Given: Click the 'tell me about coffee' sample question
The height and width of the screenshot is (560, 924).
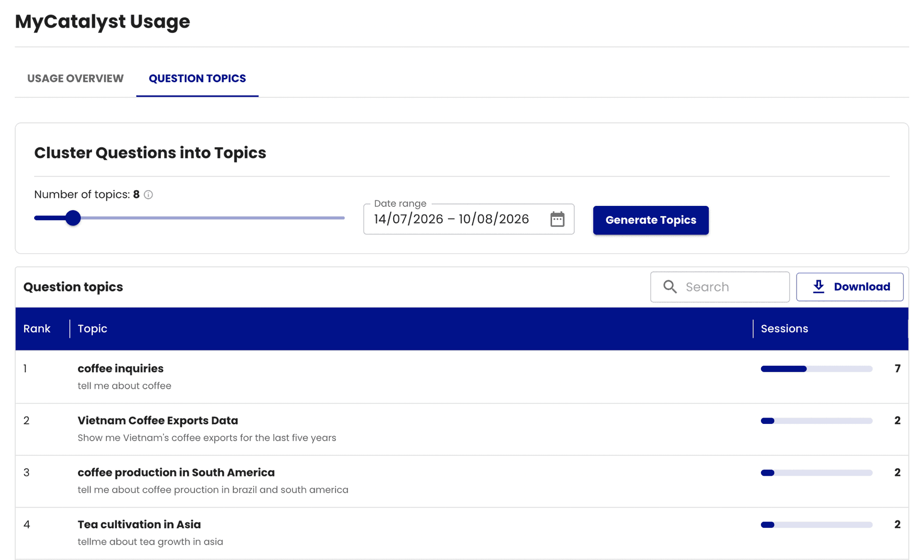Looking at the screenshot, I should pyautogui.click(x=124, y=386).
